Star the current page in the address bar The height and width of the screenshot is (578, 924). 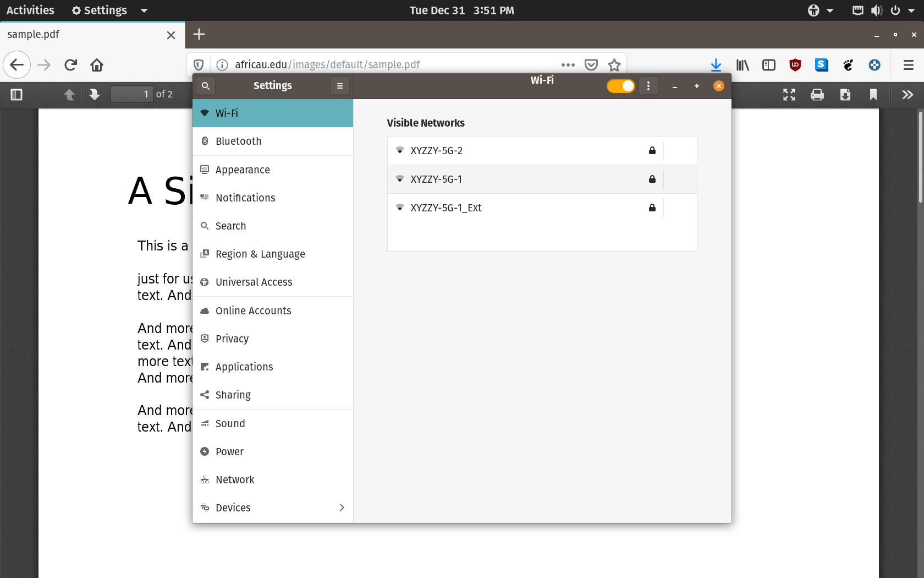tap(614, 64)
